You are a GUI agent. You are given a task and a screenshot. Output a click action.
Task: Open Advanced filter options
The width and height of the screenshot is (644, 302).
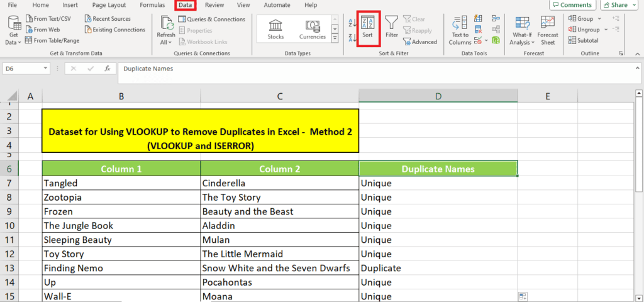coord(420,42)
